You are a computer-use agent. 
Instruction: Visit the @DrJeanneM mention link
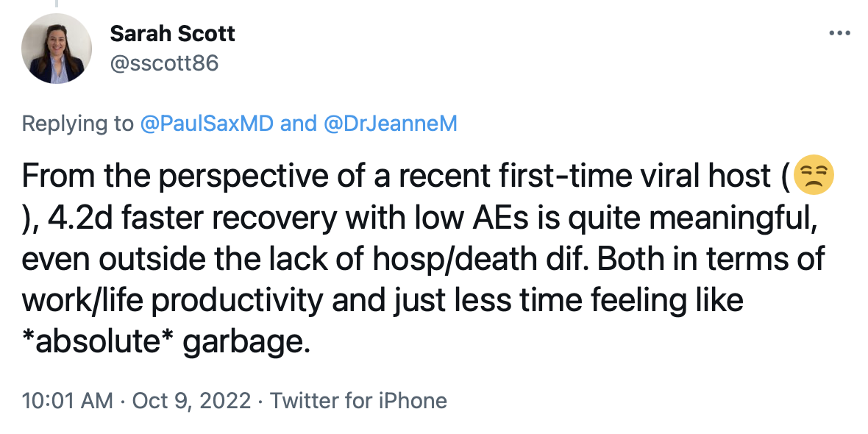click(x=390, y=123)
